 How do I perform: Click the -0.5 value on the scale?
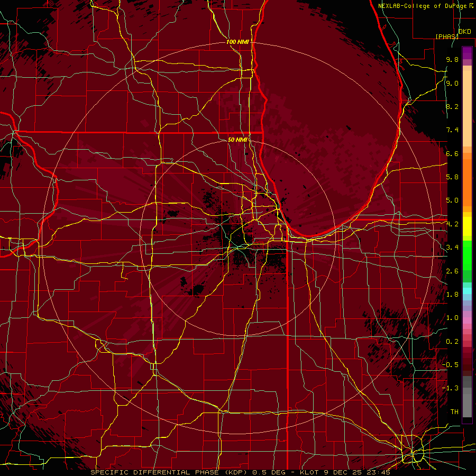(451, 365)
